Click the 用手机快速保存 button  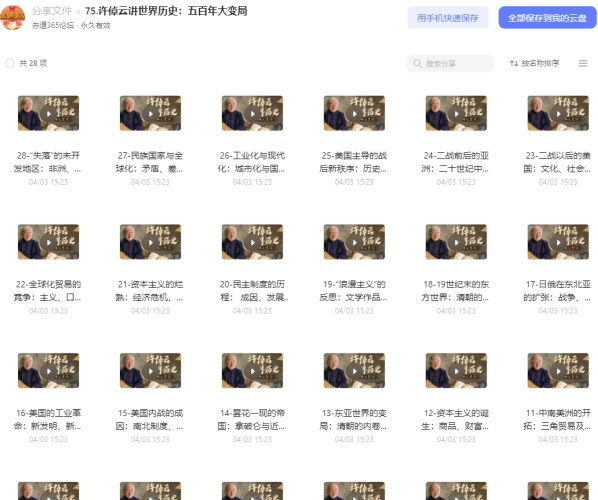pyautogui.click(x=448, y=18)
